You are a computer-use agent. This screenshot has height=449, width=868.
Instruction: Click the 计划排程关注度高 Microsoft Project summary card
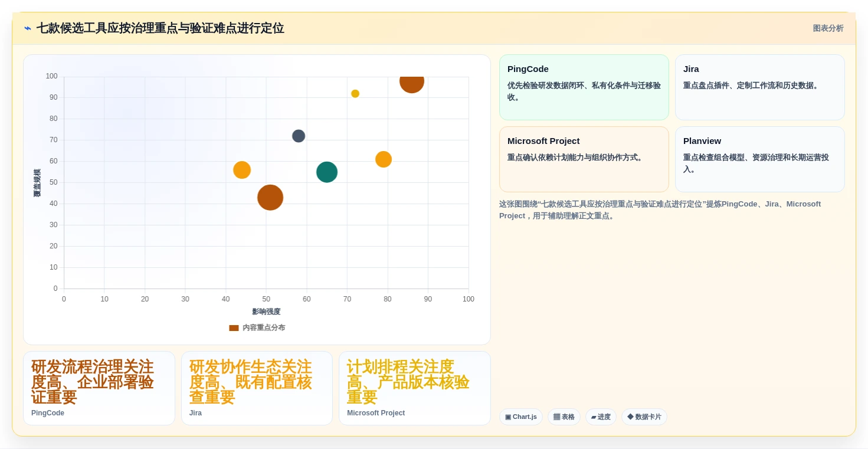(415, 388)
